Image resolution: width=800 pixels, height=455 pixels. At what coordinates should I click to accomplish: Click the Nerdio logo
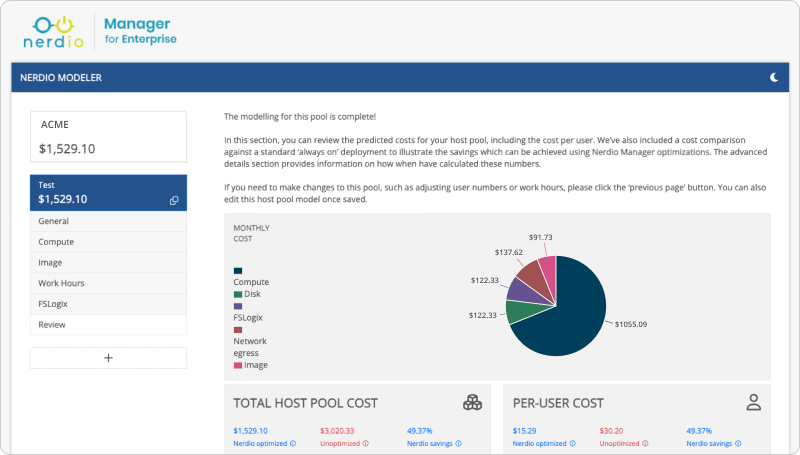54,32
